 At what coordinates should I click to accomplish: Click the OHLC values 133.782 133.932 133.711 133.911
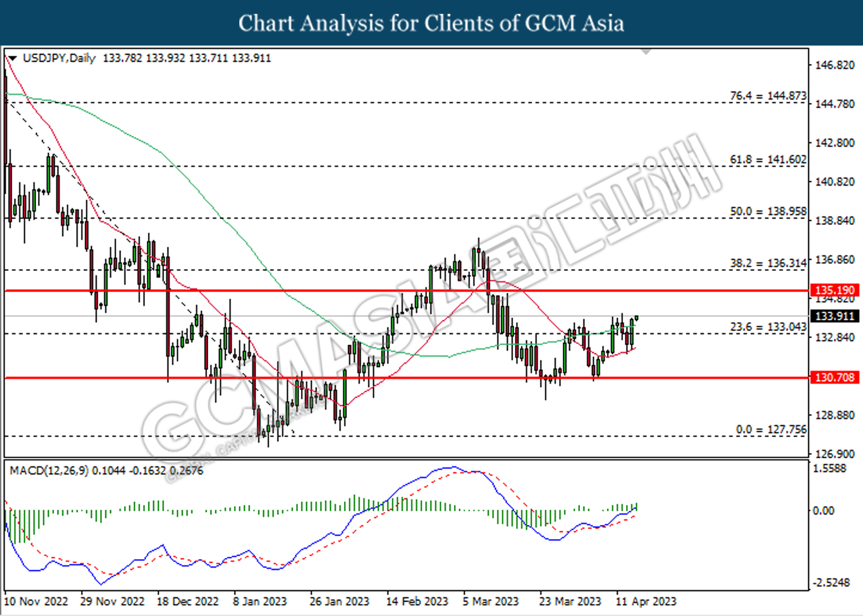187,58
